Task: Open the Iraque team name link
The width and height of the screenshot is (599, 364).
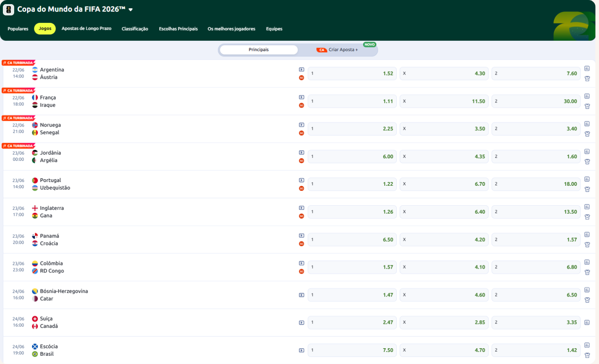Action: click(x=48, y=105)
